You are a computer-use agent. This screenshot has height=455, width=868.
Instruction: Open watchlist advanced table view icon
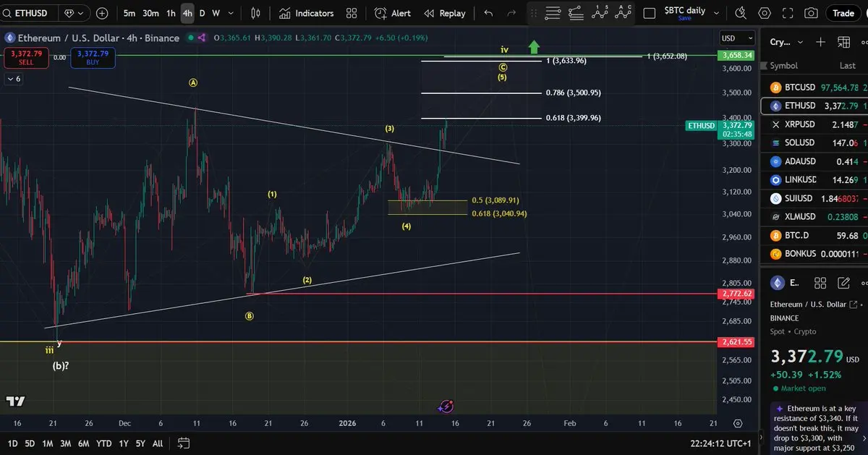843,42
